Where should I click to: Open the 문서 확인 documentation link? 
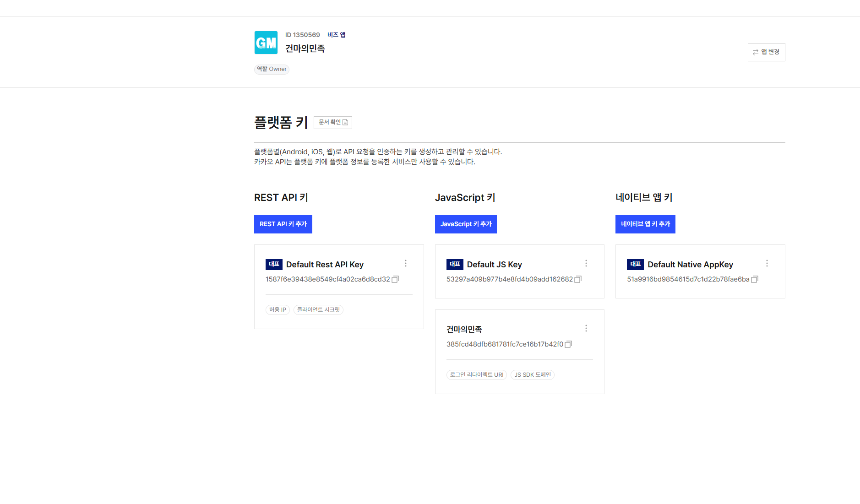(333, 122)
